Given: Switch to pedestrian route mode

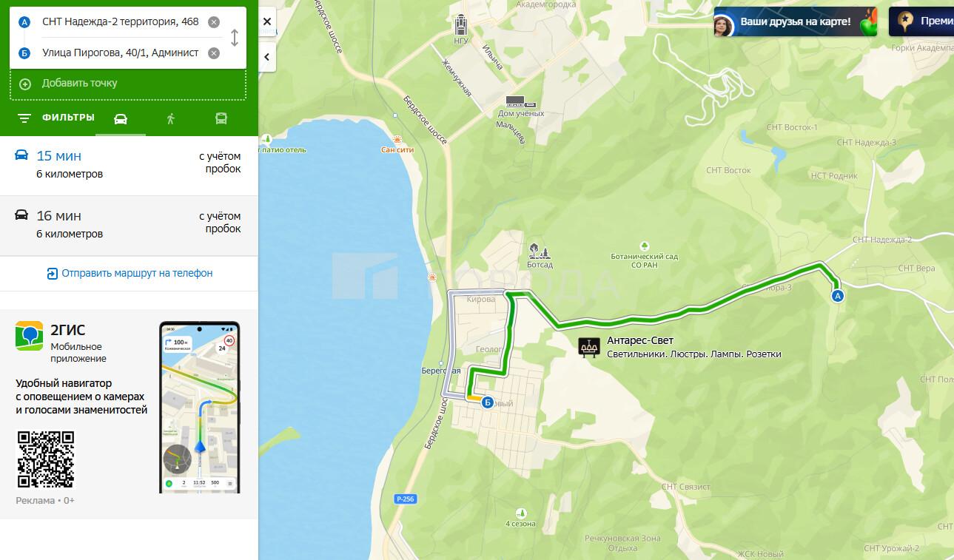Looking at the screenshot, I should pyautogui.click(x=171, y=118).
